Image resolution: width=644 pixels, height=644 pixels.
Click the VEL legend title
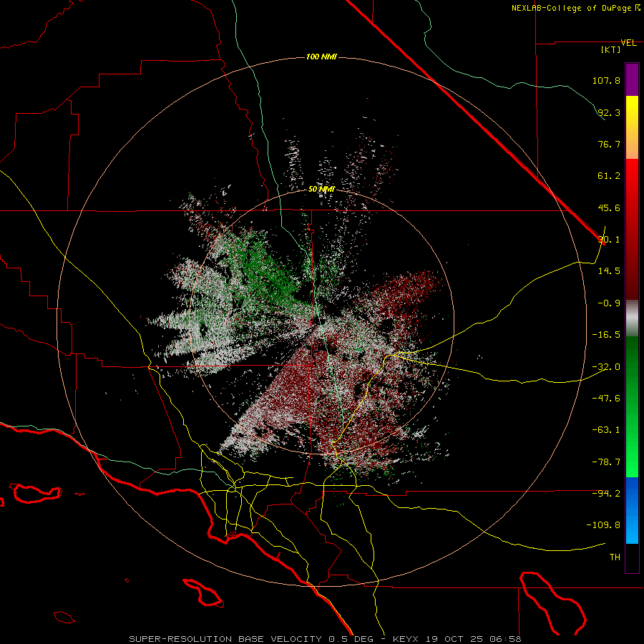(x=628, y=43)
